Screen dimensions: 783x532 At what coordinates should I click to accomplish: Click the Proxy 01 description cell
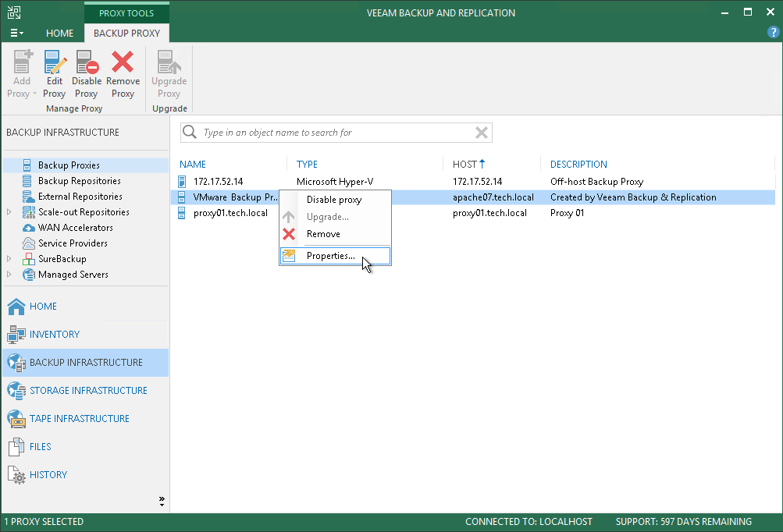[x=568, y=213]
